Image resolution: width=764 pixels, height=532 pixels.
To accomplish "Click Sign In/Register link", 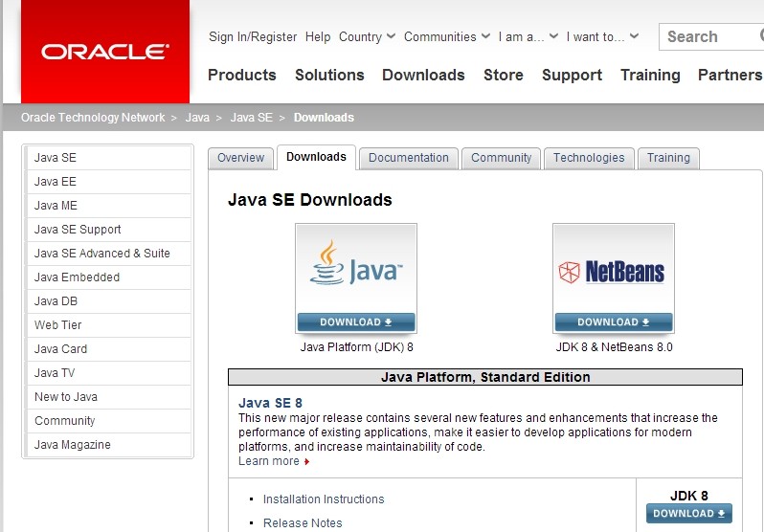I will pos(253,36).
